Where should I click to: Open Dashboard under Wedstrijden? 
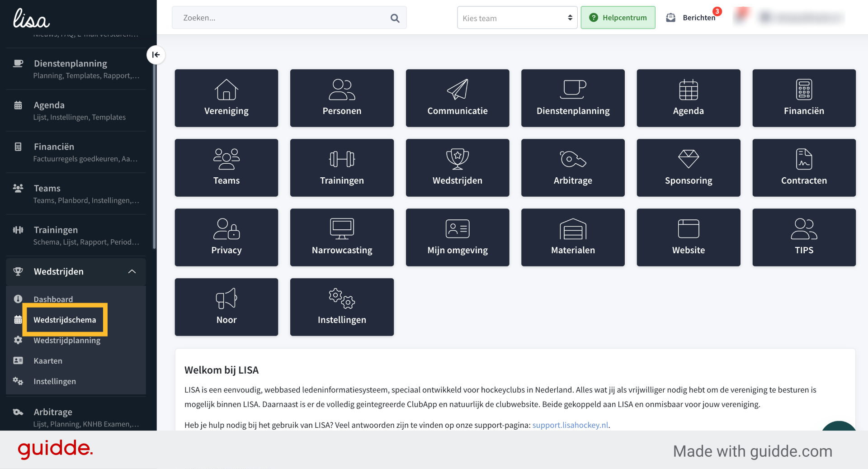pos(53,299)
